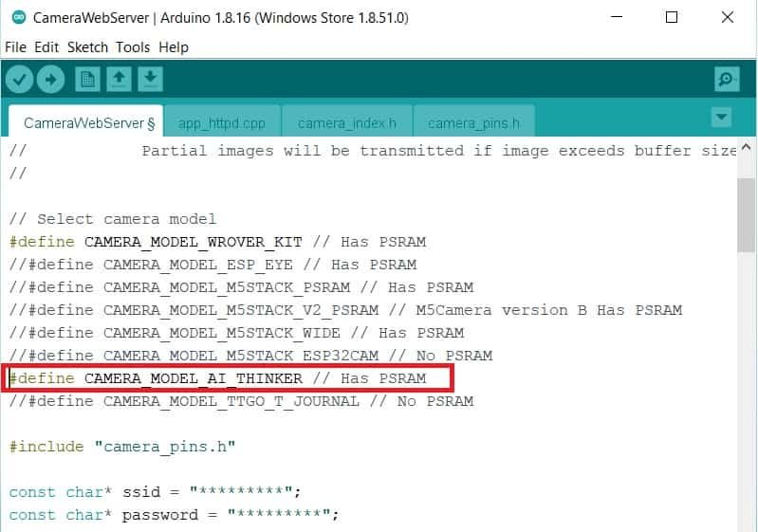Click the CAMERA_MODEL_WROVER_KIT define line
Screen dimensions: 758x532
[217, 242]
